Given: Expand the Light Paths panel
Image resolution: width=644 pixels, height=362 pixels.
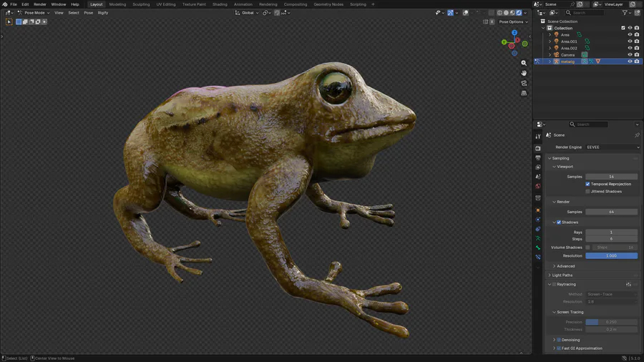Looking at the screenshot, I should (x=562, y=275).
